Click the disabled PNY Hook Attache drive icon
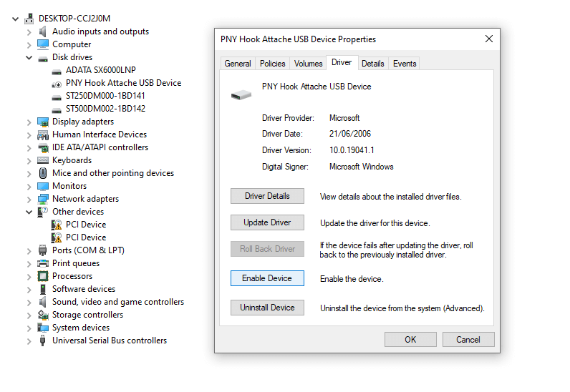Screen dimensions: 570x392 point(57,84)
